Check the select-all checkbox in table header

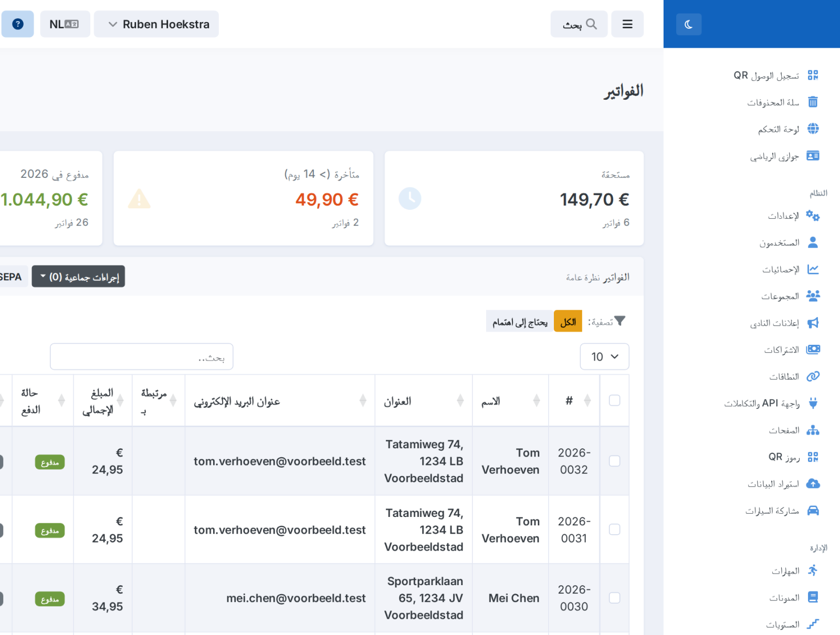(614, 400)
